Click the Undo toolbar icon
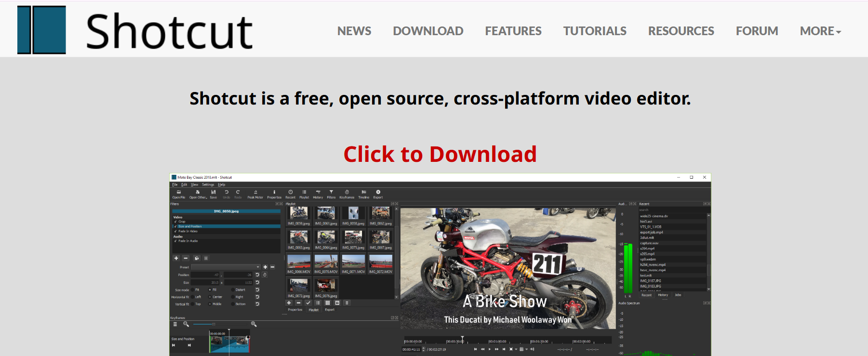868x356 pixels. pyautogui.click(x=227, y=194)
